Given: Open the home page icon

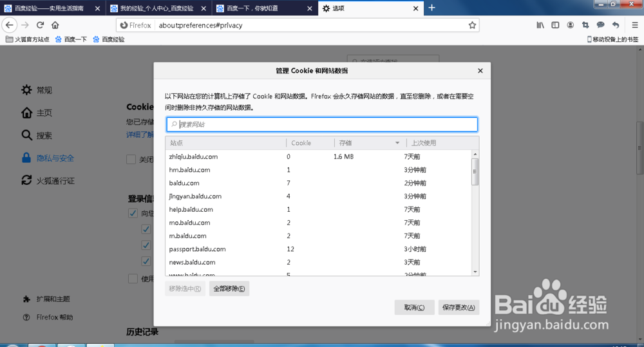Looking at the screenshot, I should pos(55,25).
